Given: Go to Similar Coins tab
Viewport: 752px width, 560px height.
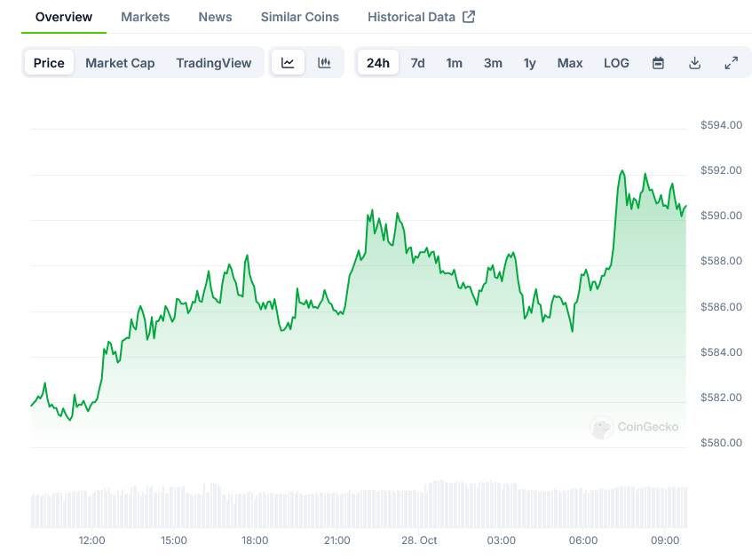Looking at the screenshot, I should 299,17.
